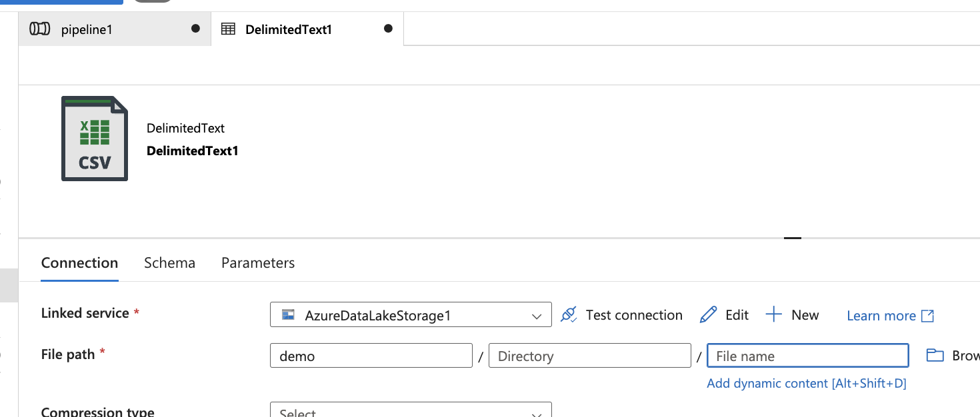Click the dataset table icon on DelimitedText1 tab
The image size is (980, 417).
pos(228,29)
